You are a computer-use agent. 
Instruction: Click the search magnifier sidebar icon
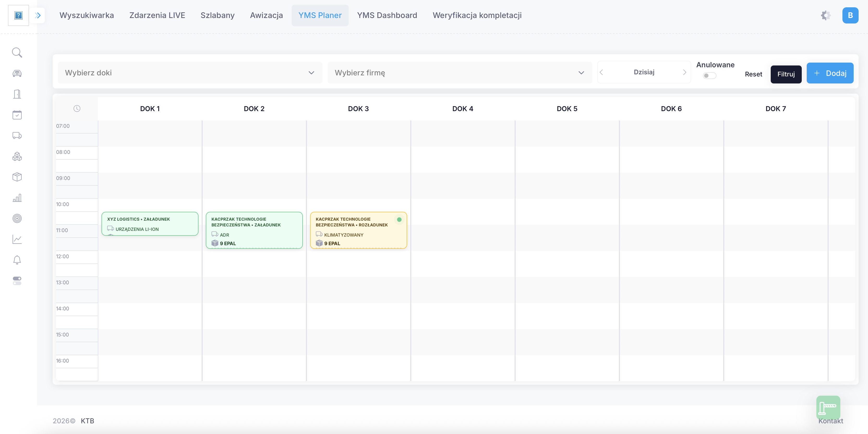pos(17,53)
